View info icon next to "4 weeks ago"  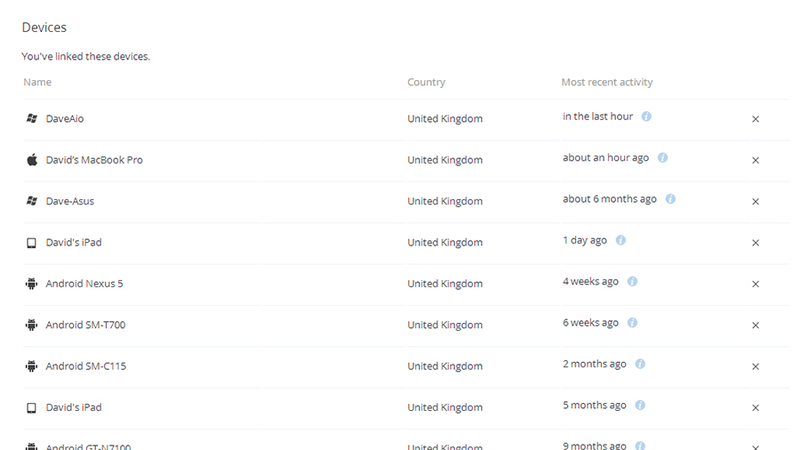tap(632, 282)
